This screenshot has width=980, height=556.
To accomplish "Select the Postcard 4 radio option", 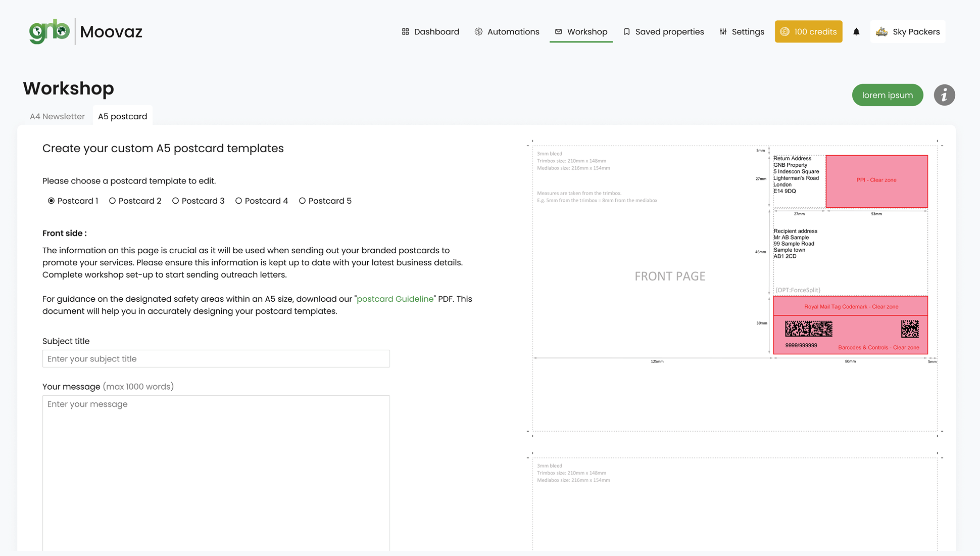I will click(x=239, y=201).
